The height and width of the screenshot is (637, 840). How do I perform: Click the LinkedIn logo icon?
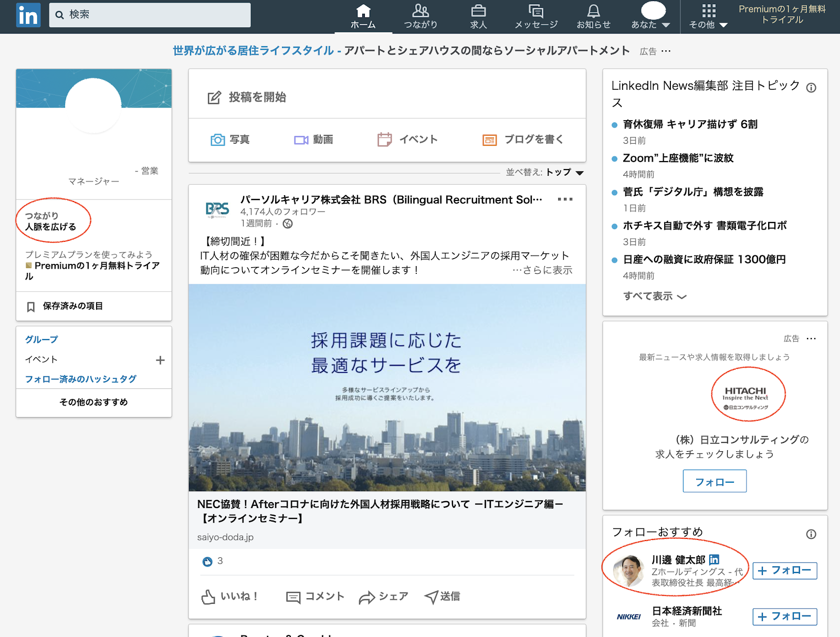(28, 15)
